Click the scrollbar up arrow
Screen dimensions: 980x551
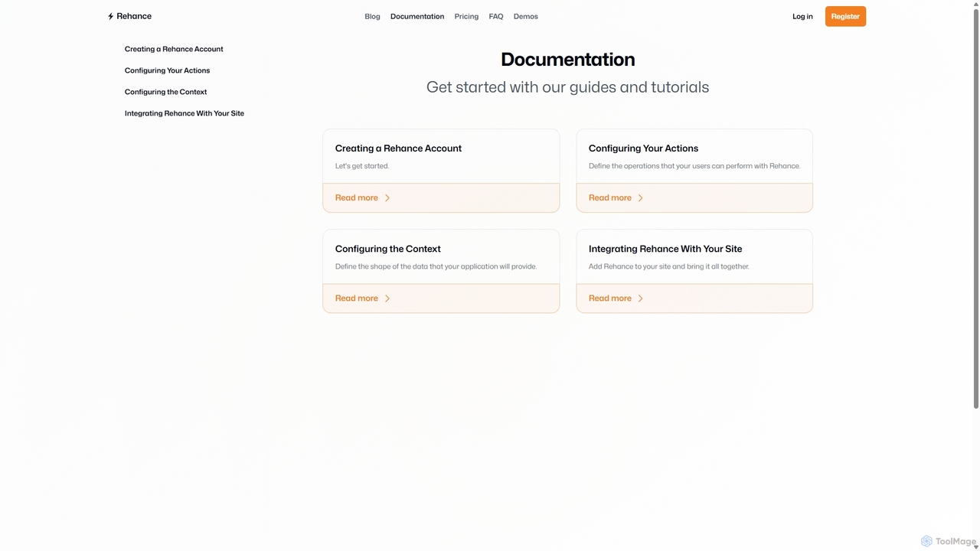pos(975,4)
